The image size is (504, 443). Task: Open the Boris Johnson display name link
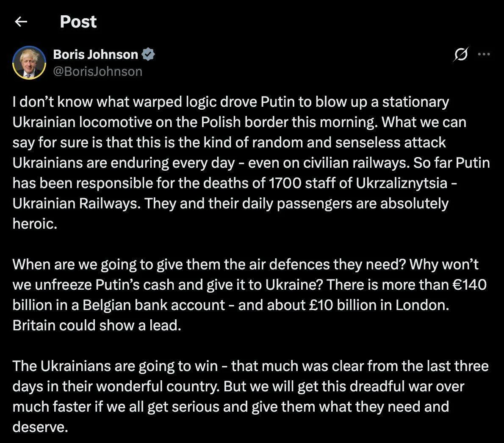click(95, 54)
